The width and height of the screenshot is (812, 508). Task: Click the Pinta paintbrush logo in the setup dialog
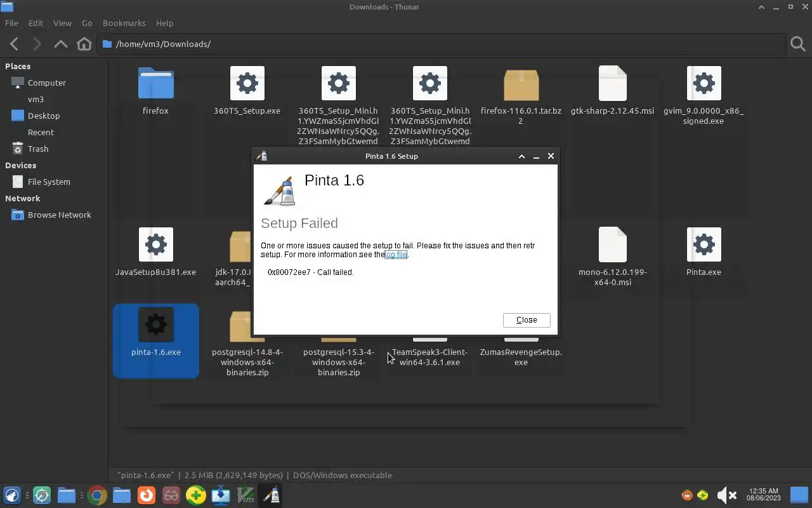click(280, 191)
